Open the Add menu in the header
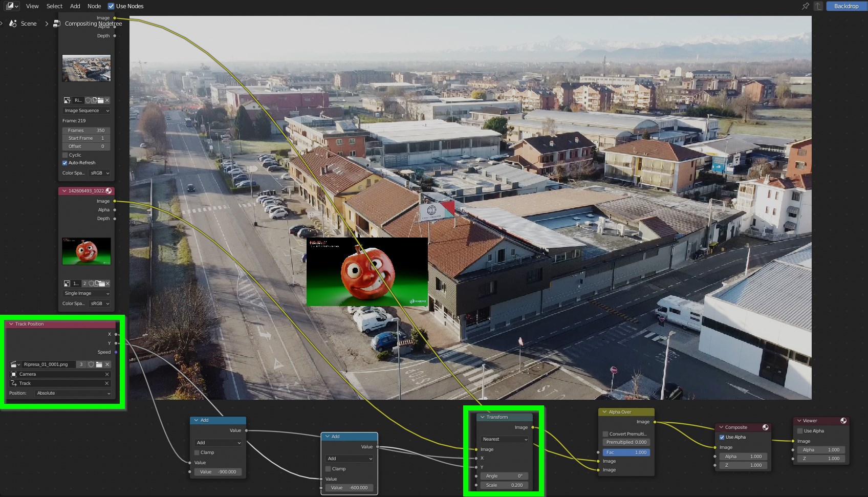868x497 pixels. [x=75, y=6]
